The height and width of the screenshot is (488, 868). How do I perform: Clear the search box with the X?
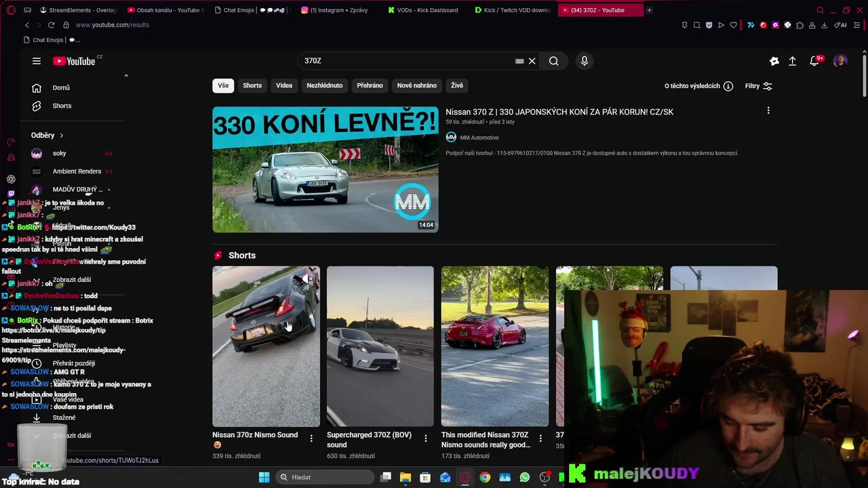532,61
